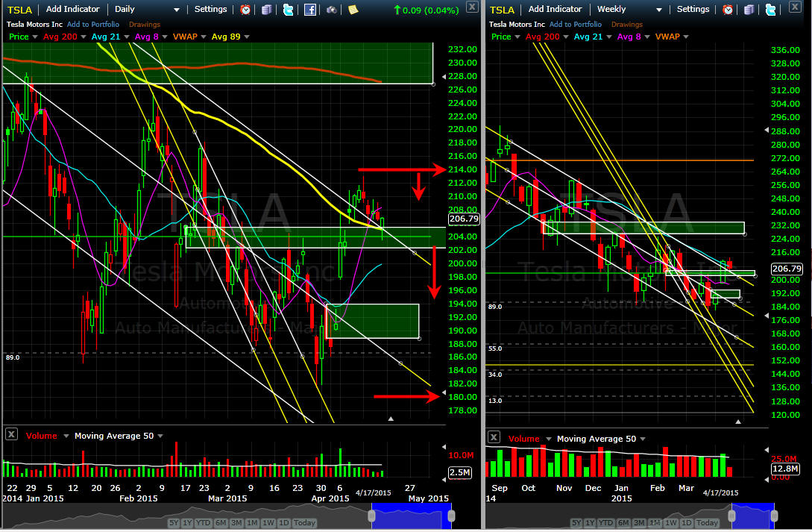
Task: Close the Weekly chart panel
Action: [794, 6]
